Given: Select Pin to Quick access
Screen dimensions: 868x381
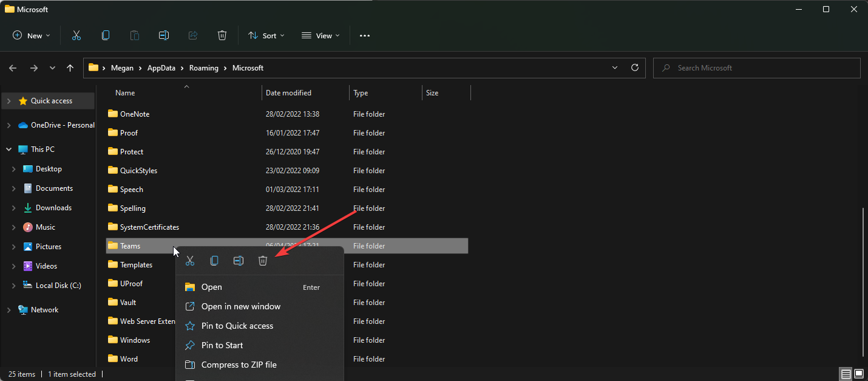Looking at the screenshot, I should (237, 326).
